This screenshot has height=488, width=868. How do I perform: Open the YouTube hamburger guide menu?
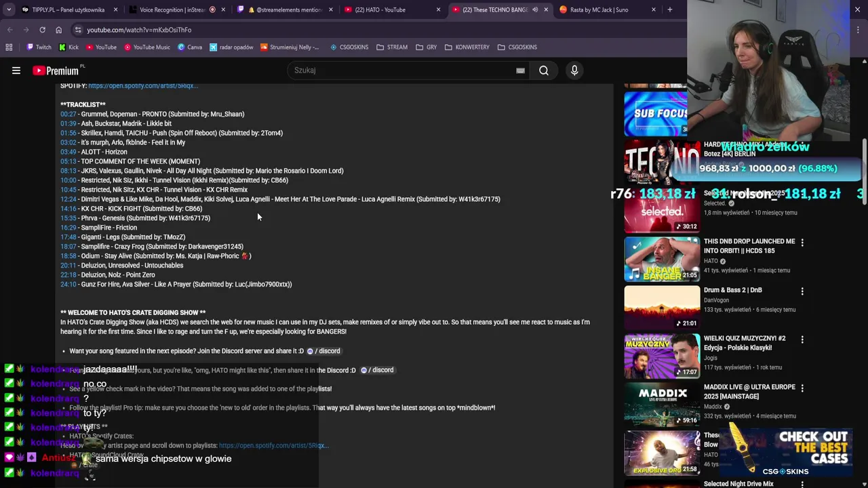coord(16,70)
